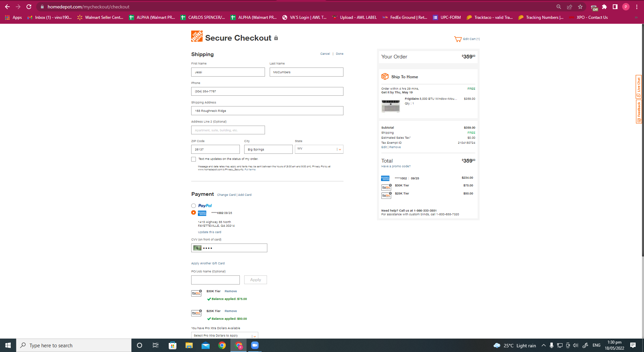Open the FedEx Ground bookmark
This screenshot has width=644, height=352.
coord(405,17)
